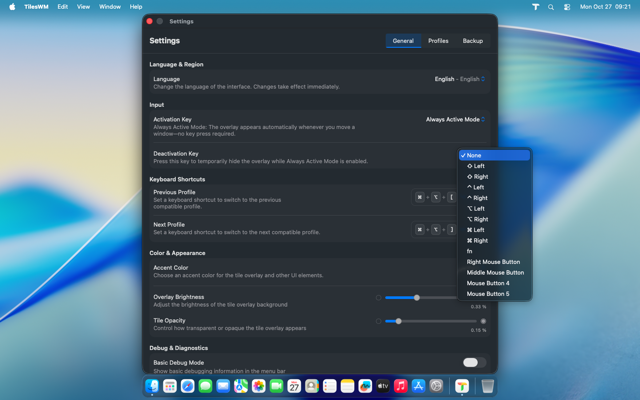Screen dimensions: 640x400
Task: Open Spotlight search in menu bar
Action: click(x=551, y=7)
